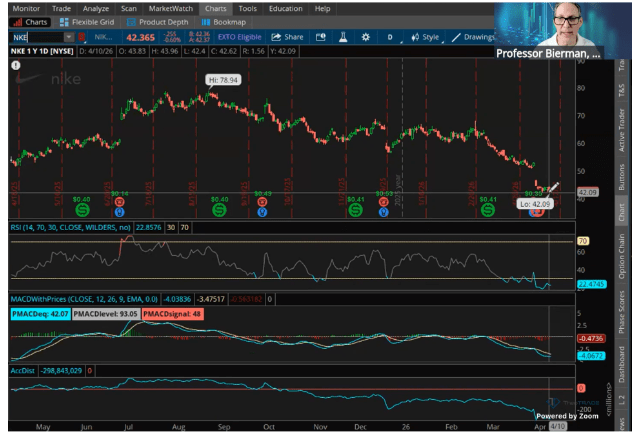Click blue conference call icon below $0.14 earnings
This screenshot has width=638, height=434.
(x=120, y=212)
